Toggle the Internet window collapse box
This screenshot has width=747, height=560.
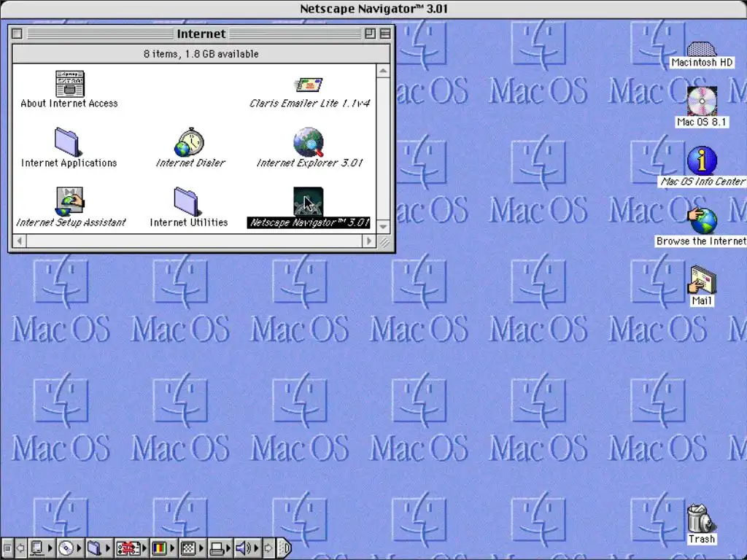pyautogui.click(x=385, y=34)
